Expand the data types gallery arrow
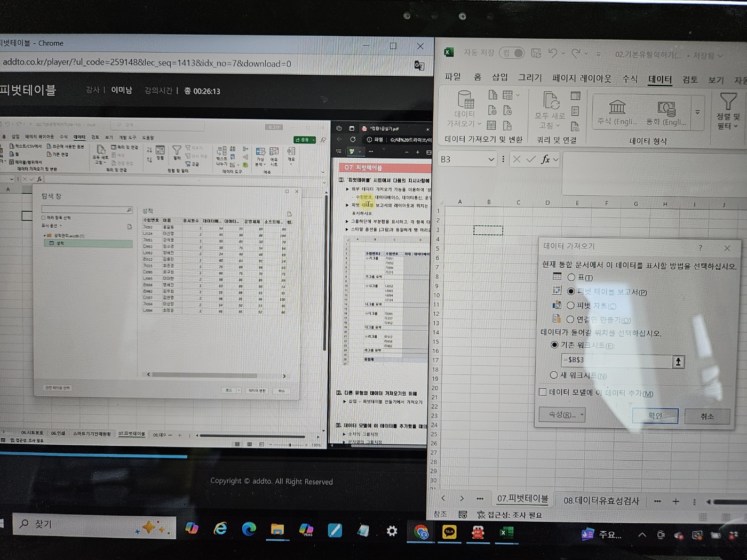This screenshot has height=560, width=747. point(697,113)
